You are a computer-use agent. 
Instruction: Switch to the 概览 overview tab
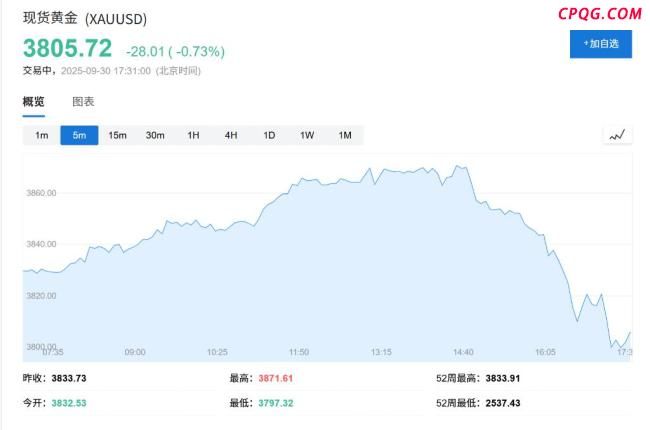[x=34, y=102]
